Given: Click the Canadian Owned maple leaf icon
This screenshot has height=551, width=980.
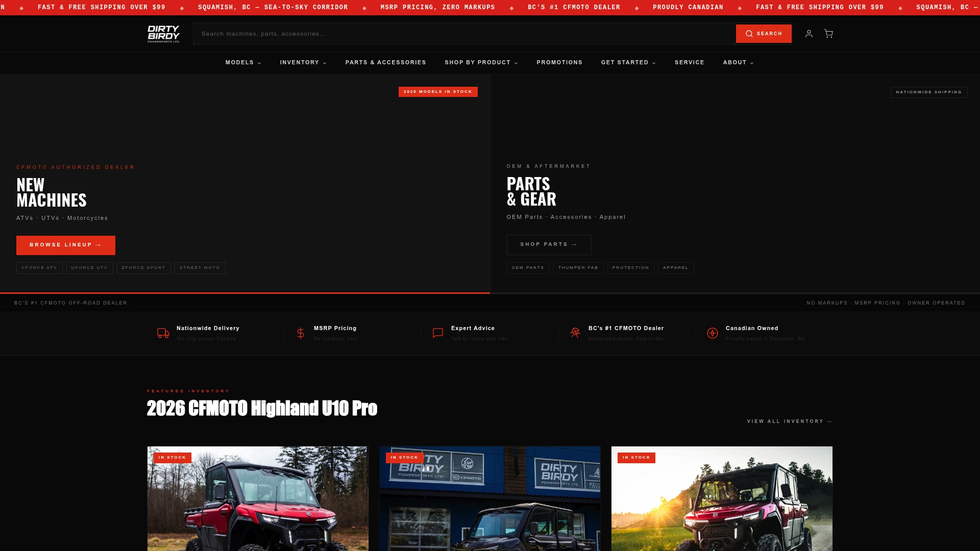Looking at the screenshot, I should coord(713,333).
